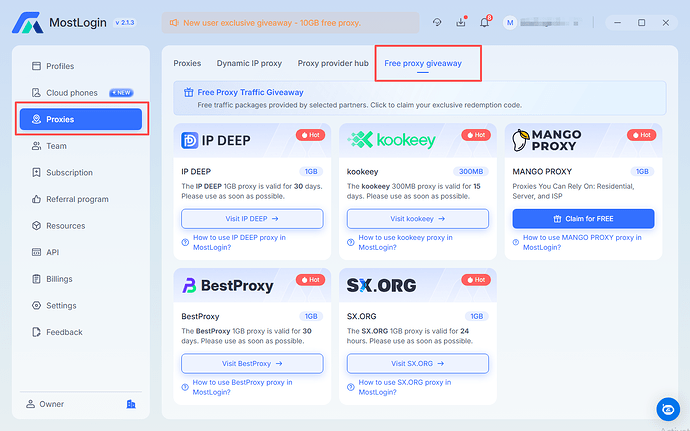Switch to Dynamic IP proxy tab
The height and width of the screenshot is (431, 690).
pos(249,63)
